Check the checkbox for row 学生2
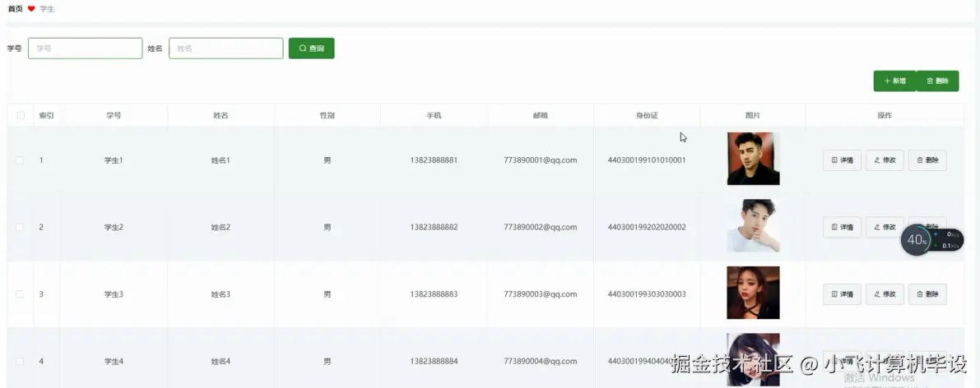The width and height of the screenshot is (980, 388). [20, 228]
